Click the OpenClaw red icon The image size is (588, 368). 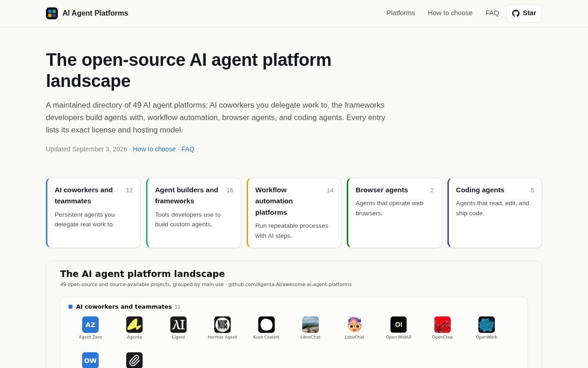click(x=442, y=325)
